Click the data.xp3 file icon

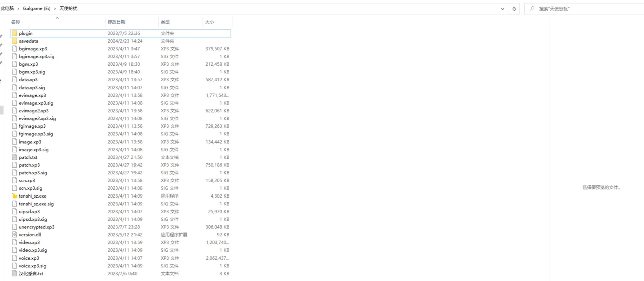point(14,79)
